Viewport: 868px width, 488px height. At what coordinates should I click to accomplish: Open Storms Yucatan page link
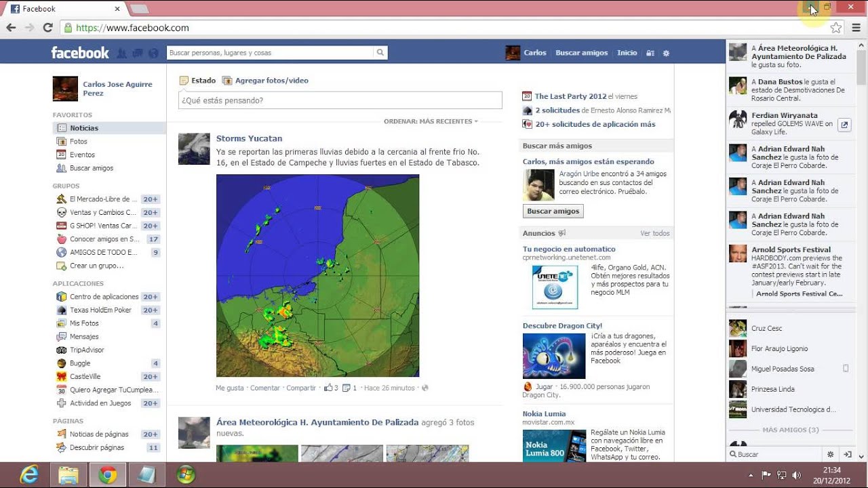pos(249,138)
